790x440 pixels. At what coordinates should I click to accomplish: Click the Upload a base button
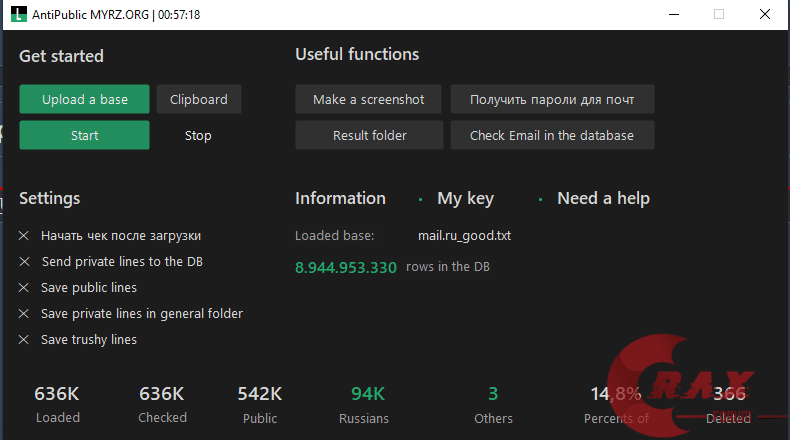(x=85, y=99)
